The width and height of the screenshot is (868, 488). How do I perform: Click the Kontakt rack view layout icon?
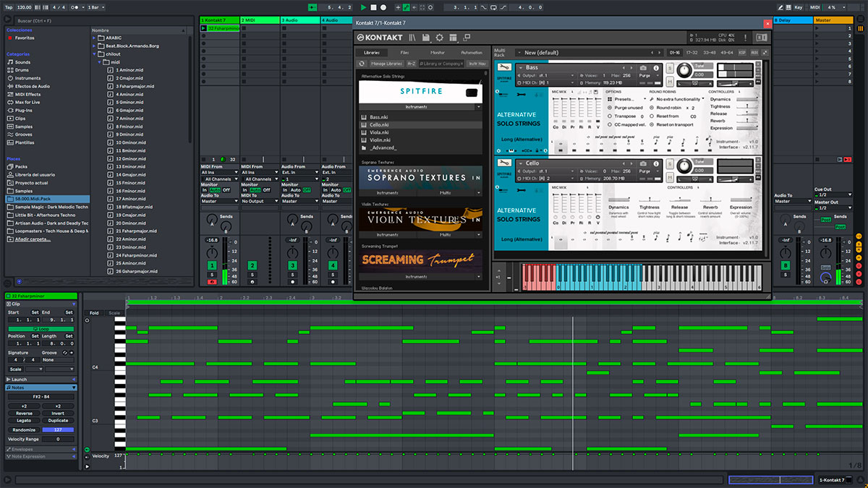(453, 37)
